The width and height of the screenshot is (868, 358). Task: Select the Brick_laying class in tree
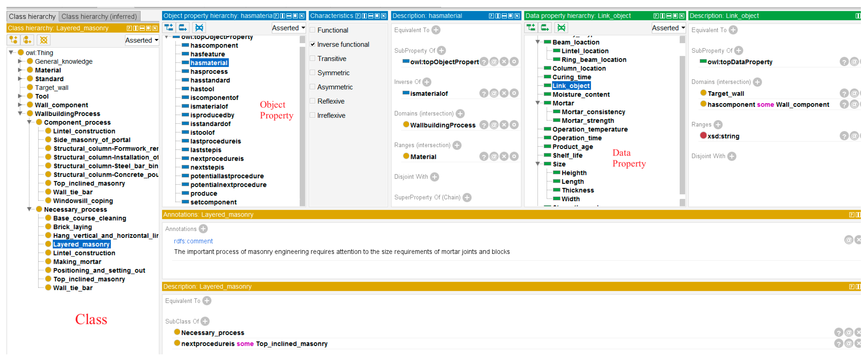click(x=73, y=227)
